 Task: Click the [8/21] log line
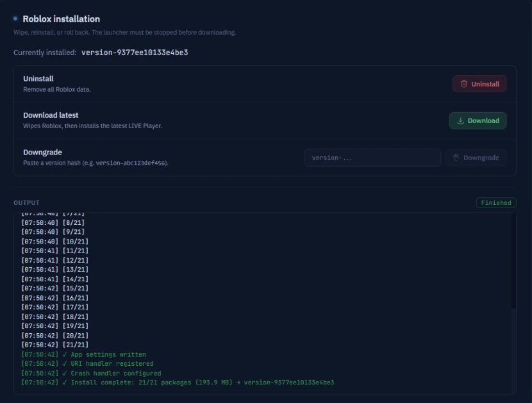[53, 222]
